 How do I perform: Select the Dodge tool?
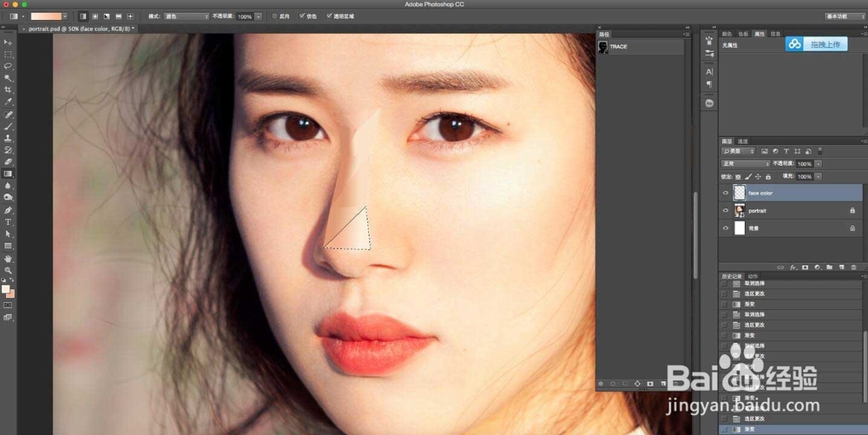coord(8,198)
